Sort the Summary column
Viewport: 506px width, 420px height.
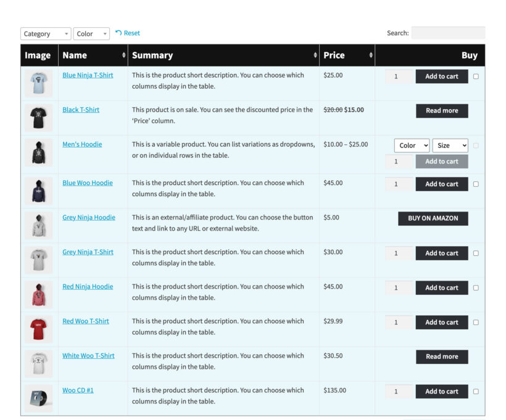click(x=314, y=56)
